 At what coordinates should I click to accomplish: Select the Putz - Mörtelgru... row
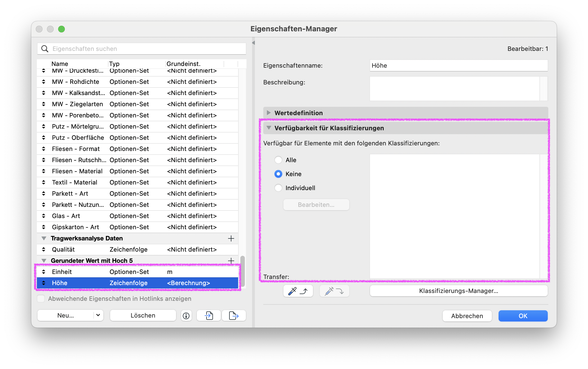pos(137,126)
